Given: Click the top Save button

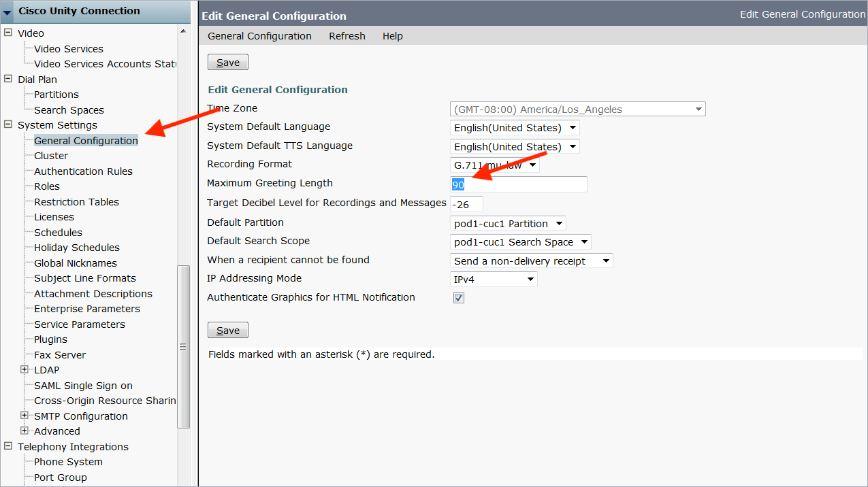Looking at the screenshot, I should (x=228, y=63).
